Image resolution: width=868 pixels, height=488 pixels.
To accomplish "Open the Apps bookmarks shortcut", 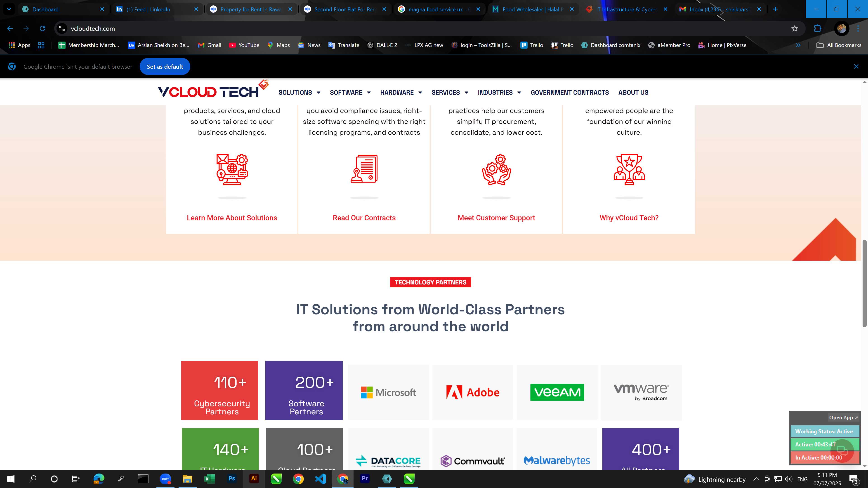I will click(19, 45).
